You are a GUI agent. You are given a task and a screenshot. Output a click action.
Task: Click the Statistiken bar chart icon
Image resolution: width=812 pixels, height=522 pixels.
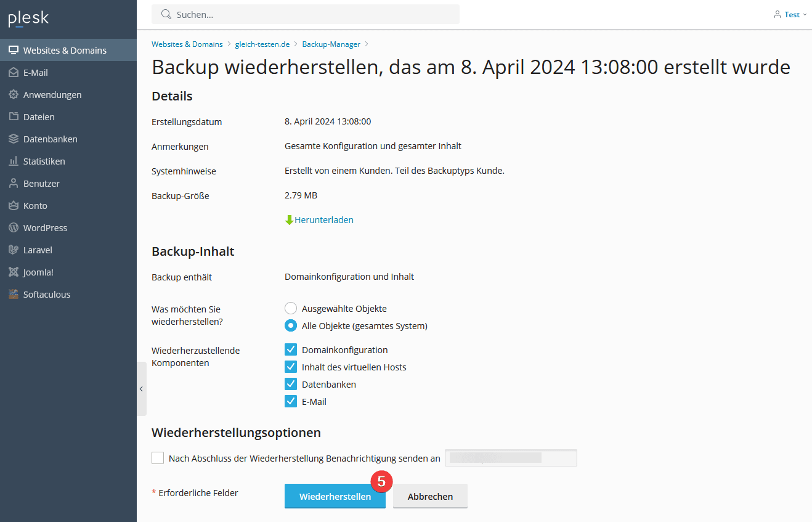pos(14,161)
